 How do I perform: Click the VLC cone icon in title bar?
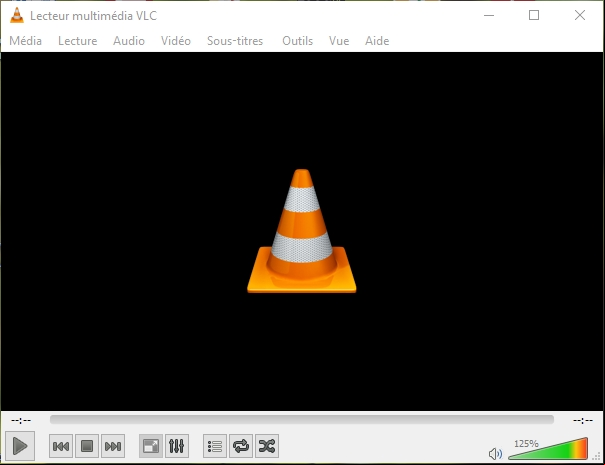click(17, 15)
